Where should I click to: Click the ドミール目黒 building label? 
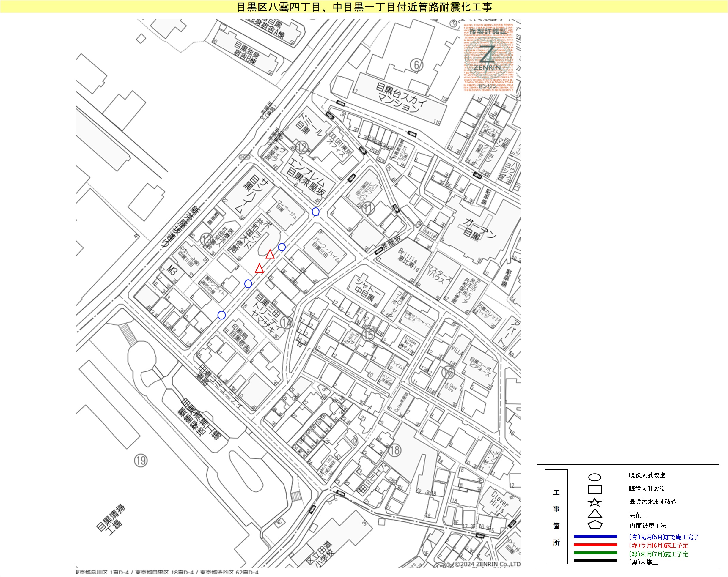click(x=309, y=125)
